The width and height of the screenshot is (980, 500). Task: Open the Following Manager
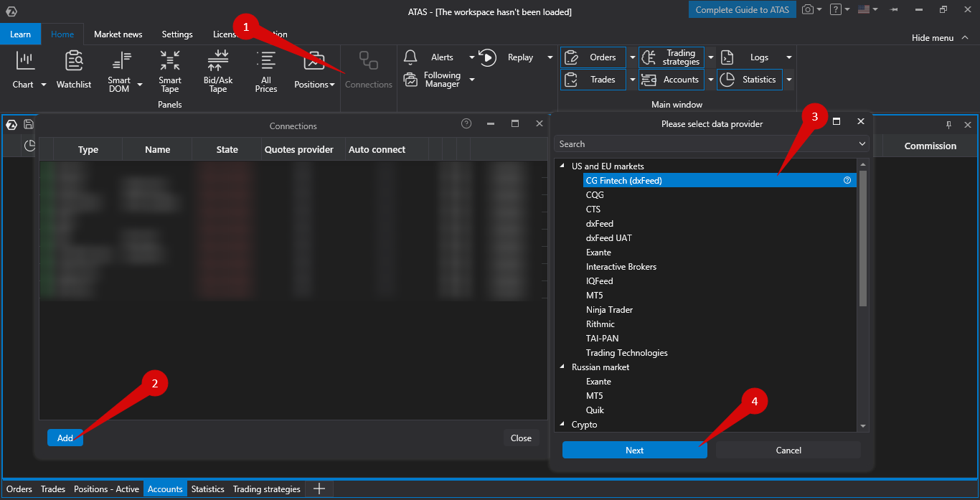[x=433, y=80]
